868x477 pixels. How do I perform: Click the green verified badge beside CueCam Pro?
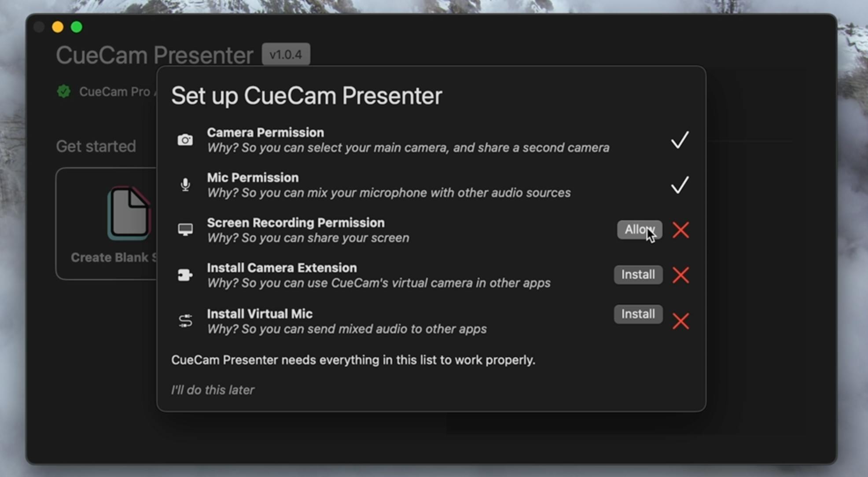64,92
